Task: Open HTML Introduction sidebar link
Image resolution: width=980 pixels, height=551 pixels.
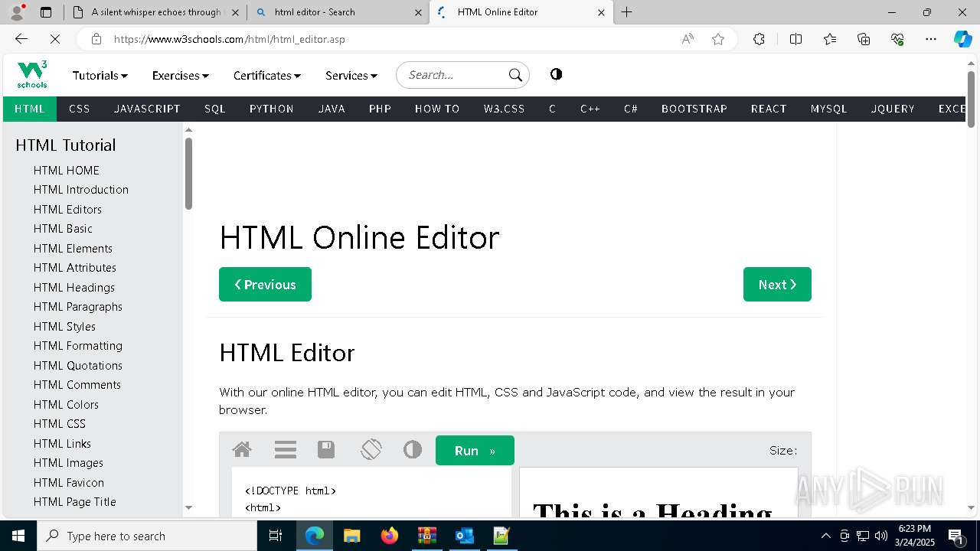Action: (x=81, y=190)
